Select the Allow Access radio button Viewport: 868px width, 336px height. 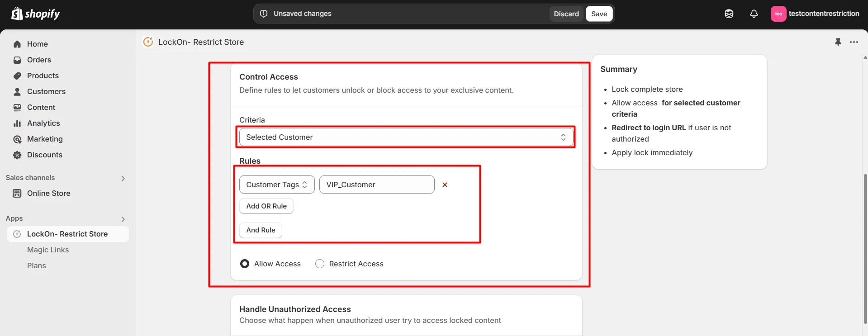tap(245, 264)
